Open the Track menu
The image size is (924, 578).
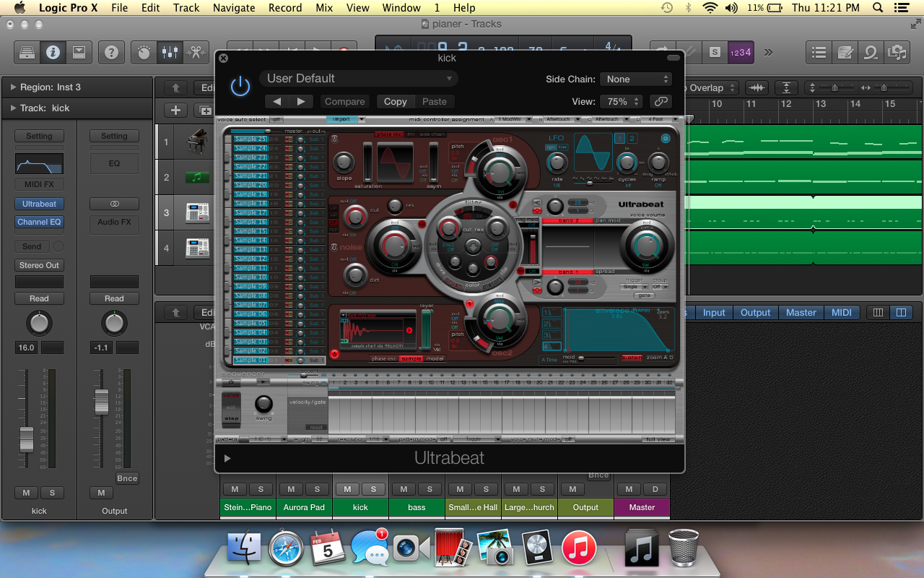click(186, 8)
